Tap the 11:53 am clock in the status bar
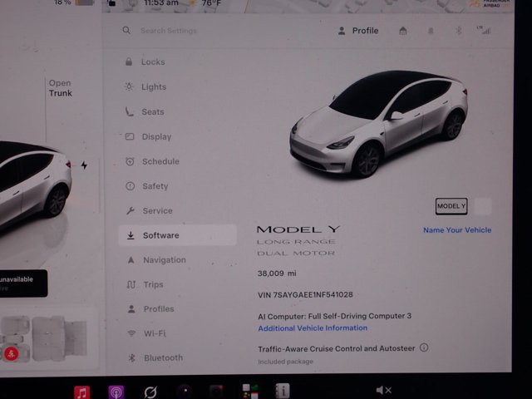 (x=160, y=2)
